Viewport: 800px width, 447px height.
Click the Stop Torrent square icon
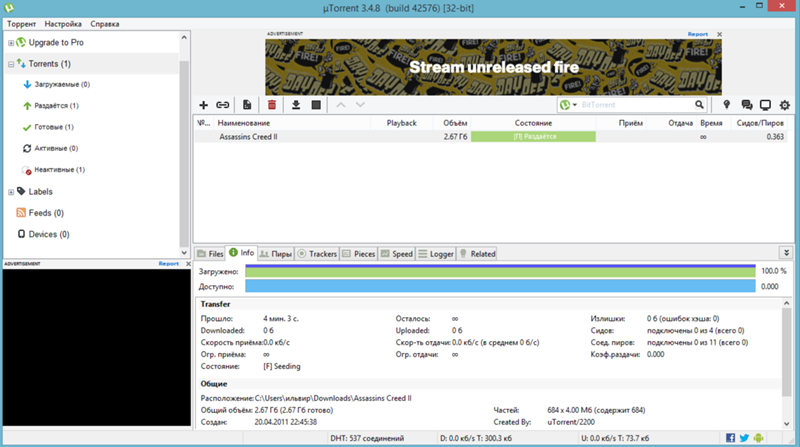click(316, 104)
